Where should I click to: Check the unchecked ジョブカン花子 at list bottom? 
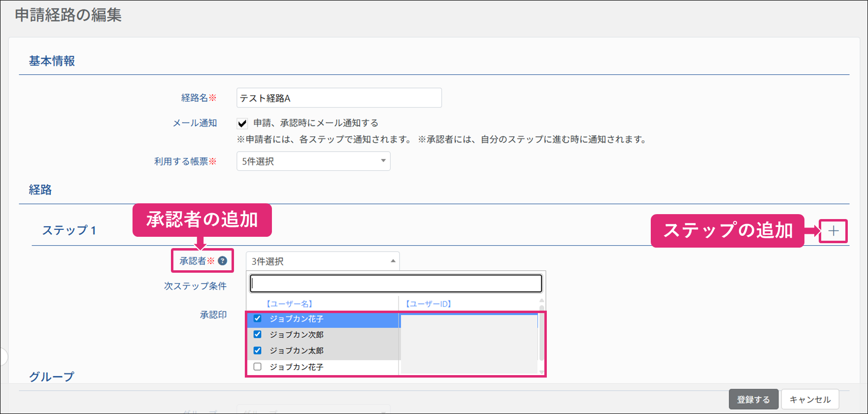pos(257,367)
